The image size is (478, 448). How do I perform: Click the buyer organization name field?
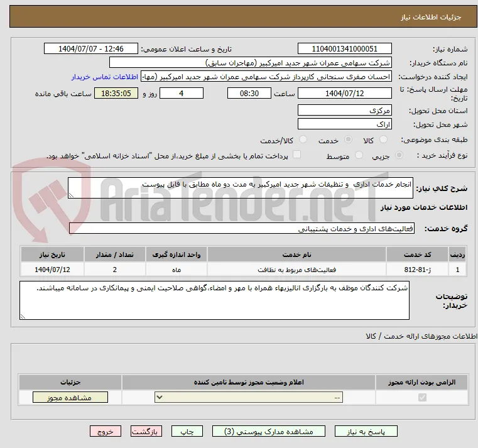(250, 63)
